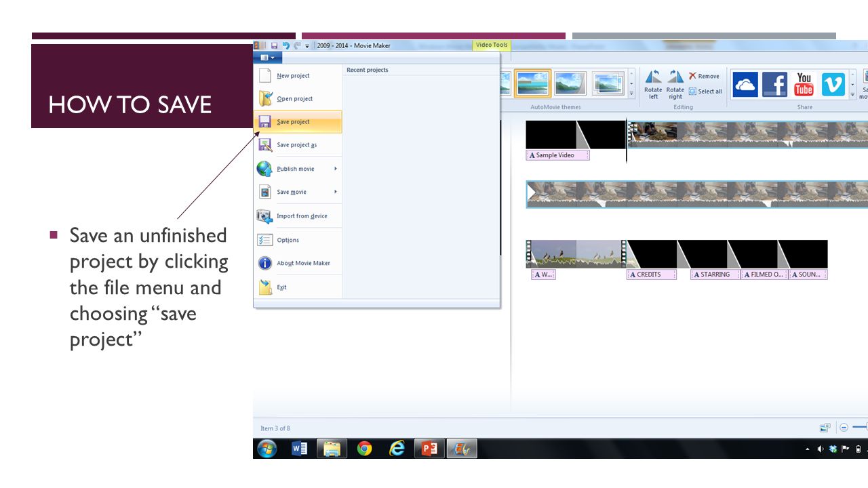Select the W... caption under bird clip
Screen dimensions: 868x488
543,274
